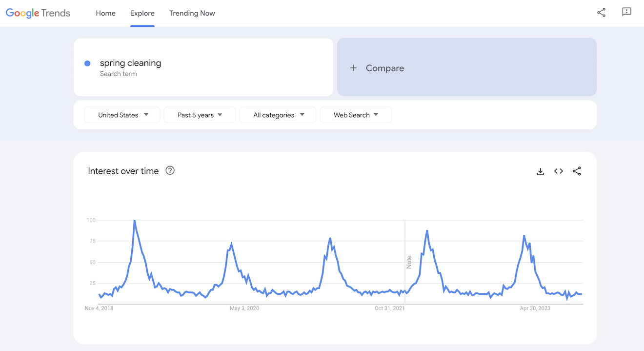644x351 pixels.
Task: Click the plus icon next to Compare
Action: [354, 68]
